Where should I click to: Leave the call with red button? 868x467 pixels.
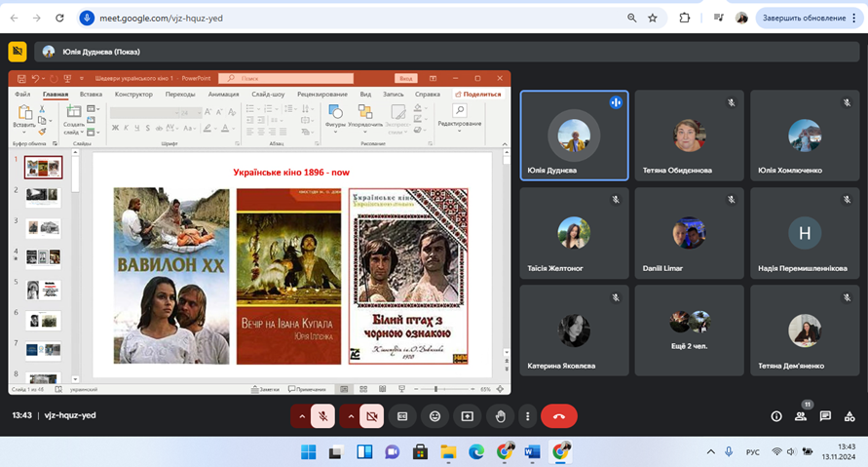[x=559, y=416]
